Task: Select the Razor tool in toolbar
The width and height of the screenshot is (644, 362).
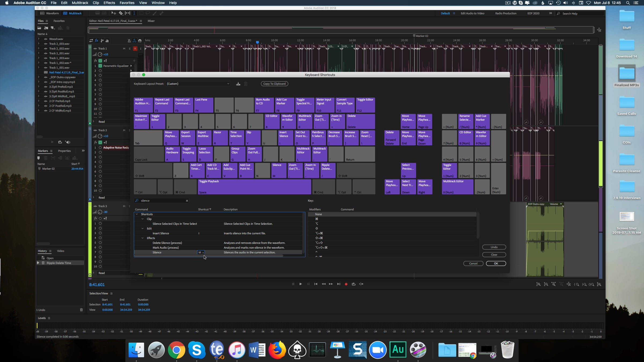Action: point(121,13)
